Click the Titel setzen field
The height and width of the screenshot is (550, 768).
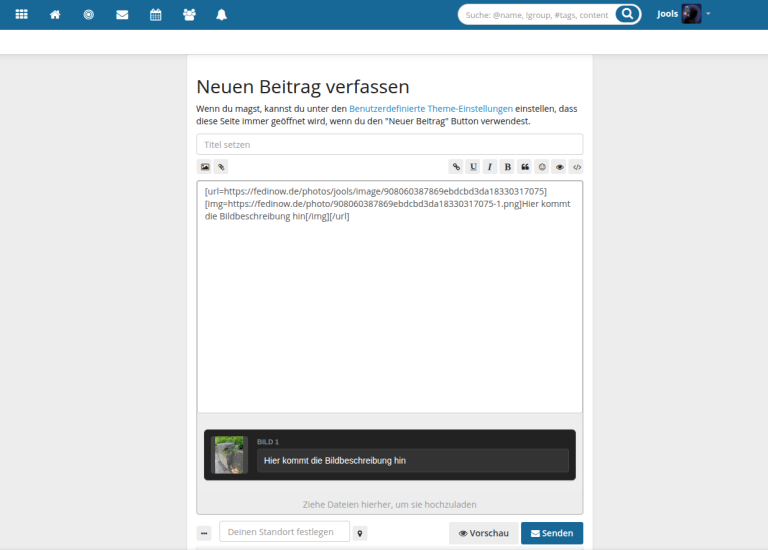pyautogui.click(x=389, y=144)
